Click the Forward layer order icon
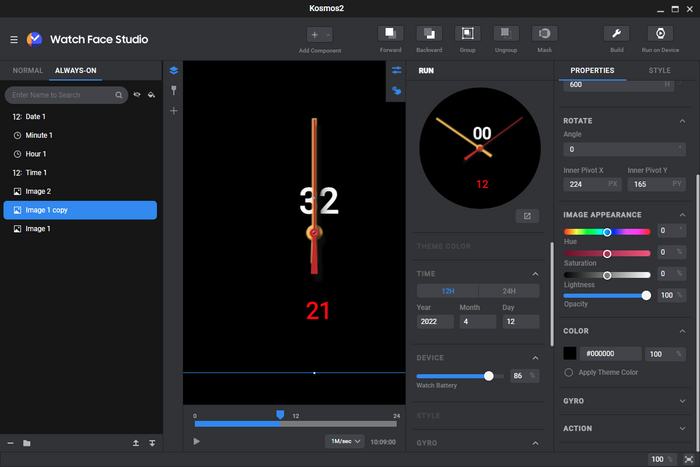 click(x=391, y=34)
